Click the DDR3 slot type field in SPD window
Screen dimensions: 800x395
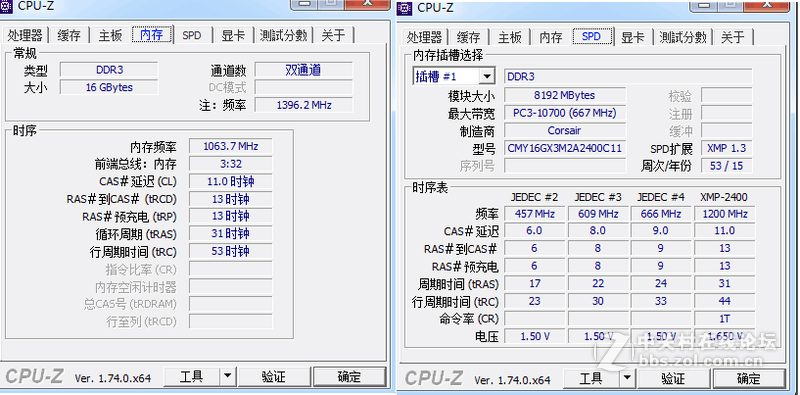click(x=628, y=77)
